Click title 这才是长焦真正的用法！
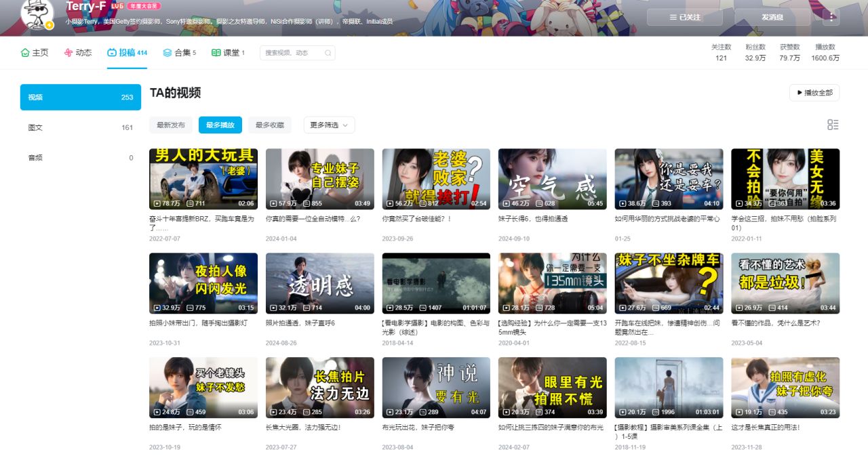Screen dimensions: 868x456 [x=766, y=428]
